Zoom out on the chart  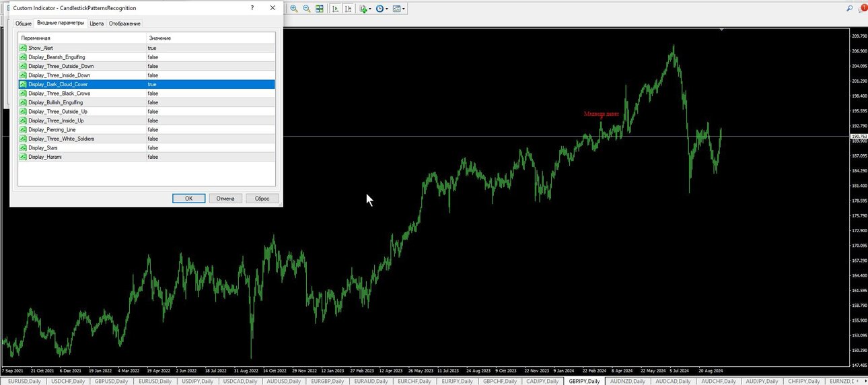click(x=307, y=9)
